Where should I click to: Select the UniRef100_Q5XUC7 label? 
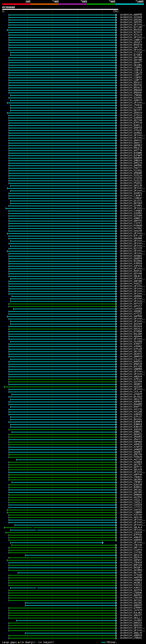coord(131,42)
